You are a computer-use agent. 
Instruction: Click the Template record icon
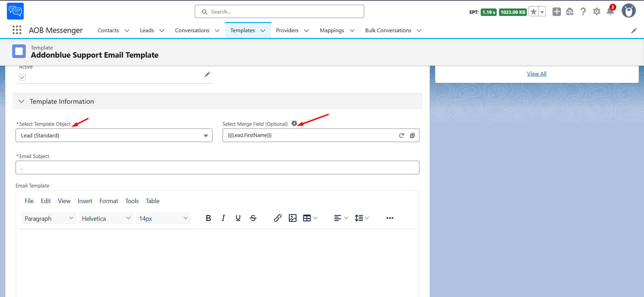pos(19,51)
